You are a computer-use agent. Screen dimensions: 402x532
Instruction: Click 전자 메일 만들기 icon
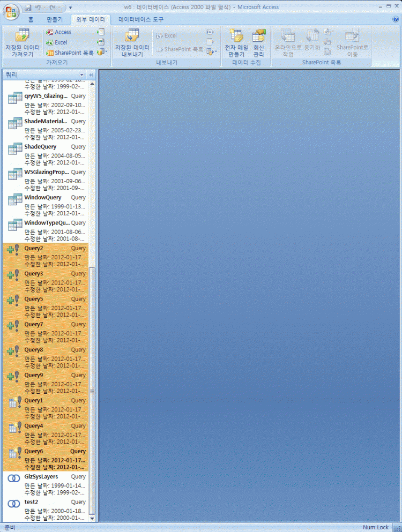tap(236, 43)
